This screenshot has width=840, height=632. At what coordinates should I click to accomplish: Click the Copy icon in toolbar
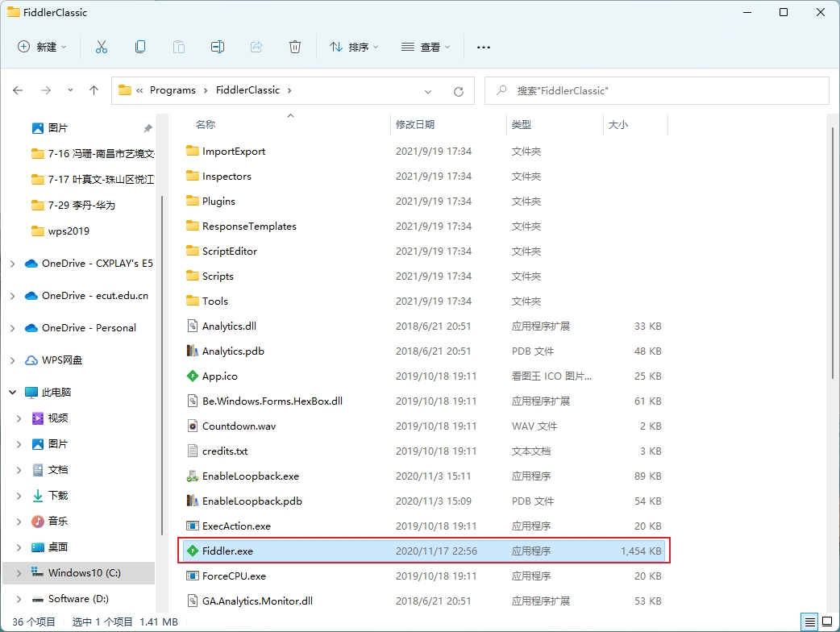click(x=140, y=47)
